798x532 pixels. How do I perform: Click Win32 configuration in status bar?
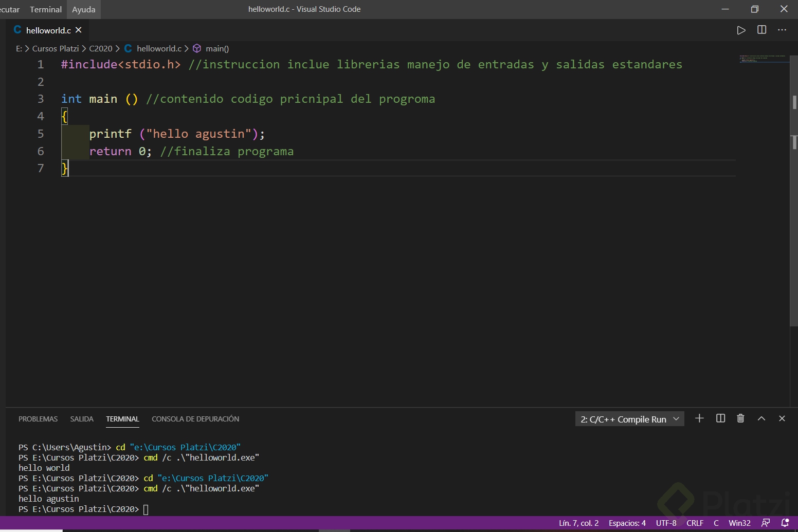(739, 523)
